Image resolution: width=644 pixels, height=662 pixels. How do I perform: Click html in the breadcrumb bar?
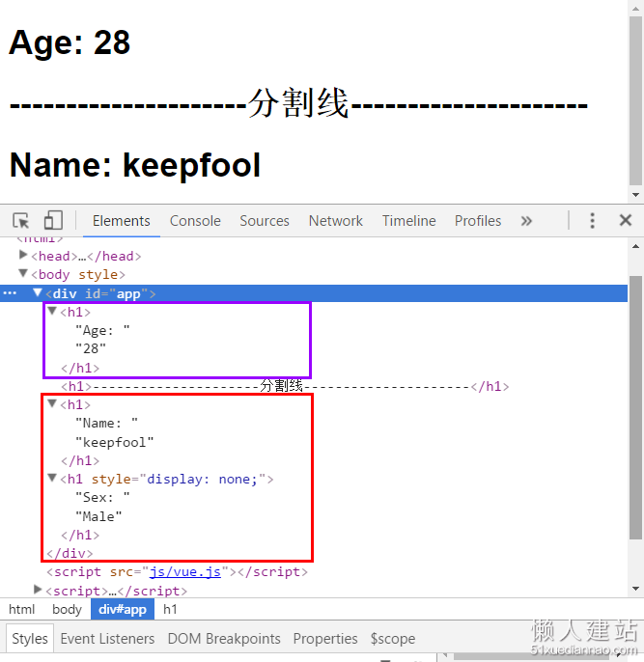tap(22, 609)
